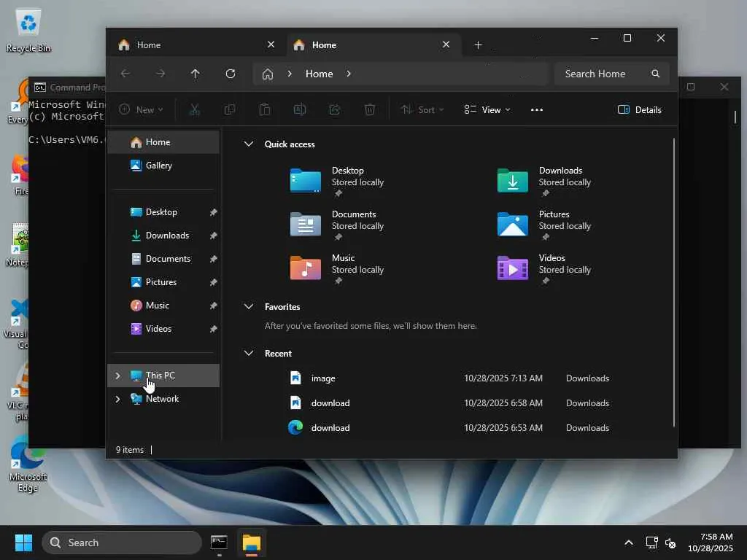Click the home icon in address bar

(x=268, y=74)
